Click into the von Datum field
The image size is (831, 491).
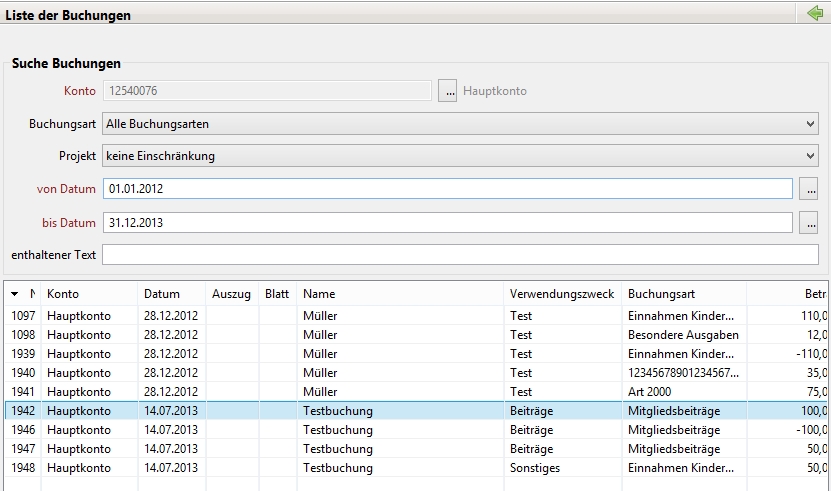447,189
